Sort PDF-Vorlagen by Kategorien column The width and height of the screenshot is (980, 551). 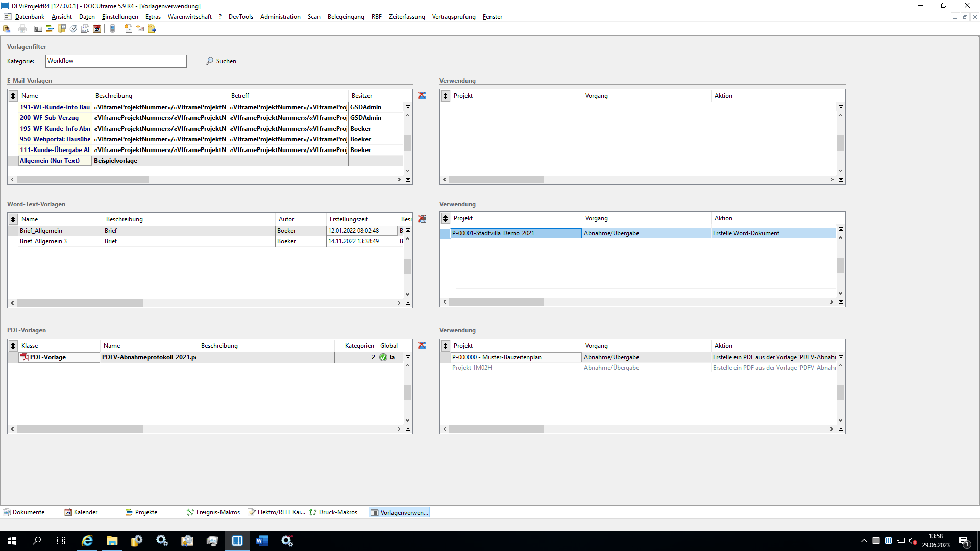click(x=356, y=346)
